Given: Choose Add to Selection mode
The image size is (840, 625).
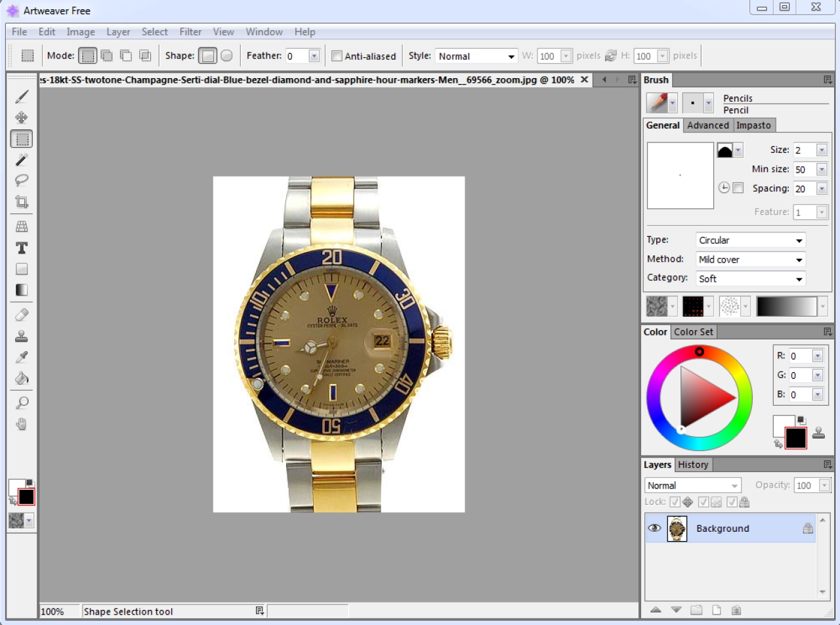Looking at the screenshot, I should 106,56.
